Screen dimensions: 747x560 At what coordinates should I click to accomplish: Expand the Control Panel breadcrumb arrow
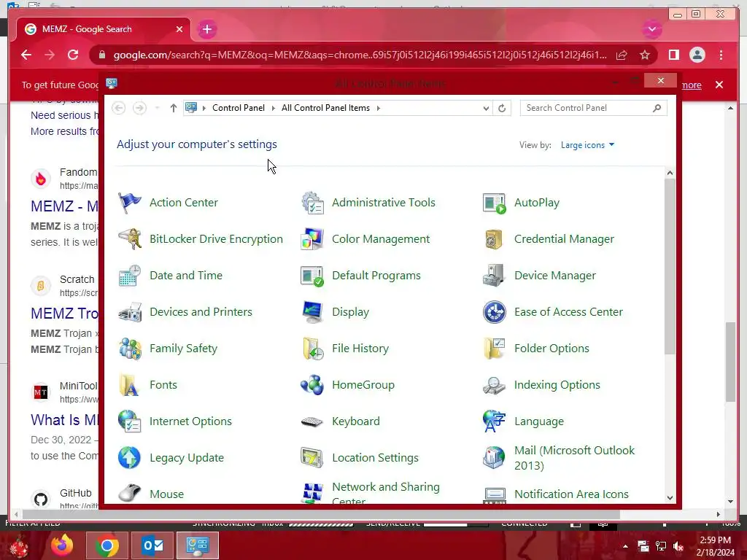pyautogui.click(x=274, y=108)
